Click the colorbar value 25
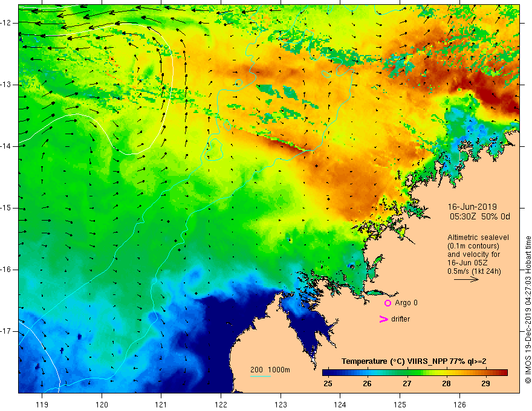The width and height of the screenshot is (532, 411). click(328, 384)
